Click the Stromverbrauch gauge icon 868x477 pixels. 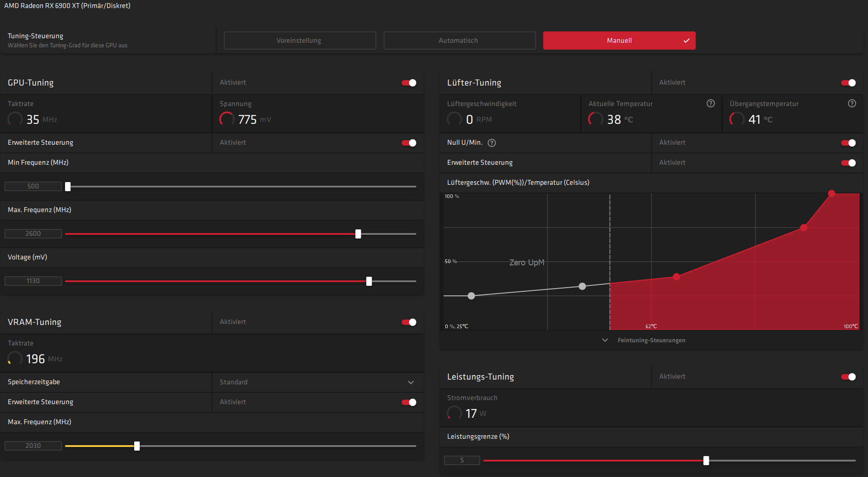454,413
